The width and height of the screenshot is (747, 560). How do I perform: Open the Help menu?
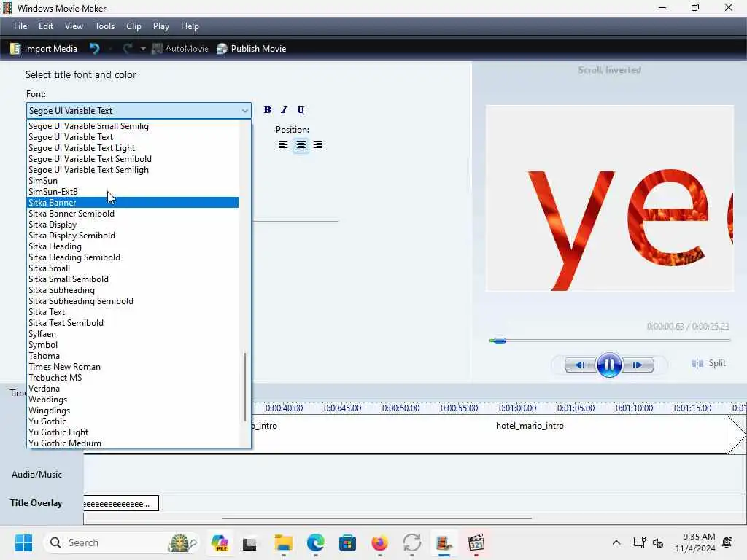pyautogui.click(x=190, y=26)
